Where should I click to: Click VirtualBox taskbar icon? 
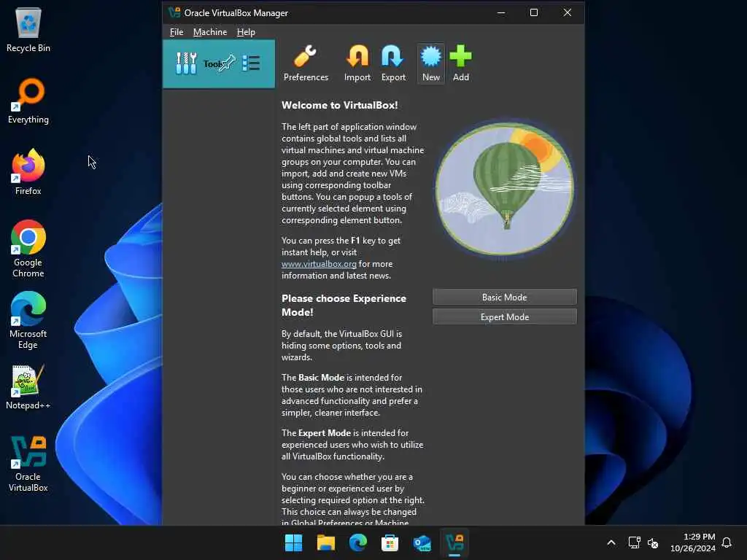pos(454,542)
